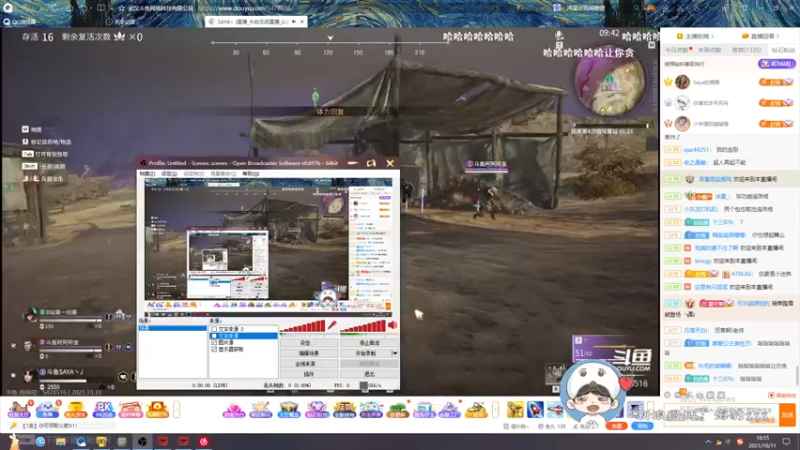Click the mute-tab speaker icon on SAYA tab
Screen dimensions: 800x450
tap(293, 22)
